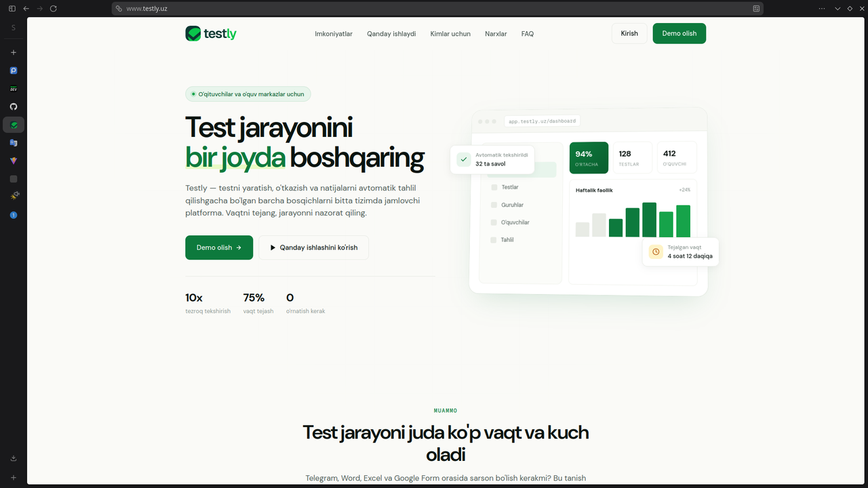Click the S workspace letter in sidebar
The height and width of the screenshot is (488, 868).
(13, 28)
